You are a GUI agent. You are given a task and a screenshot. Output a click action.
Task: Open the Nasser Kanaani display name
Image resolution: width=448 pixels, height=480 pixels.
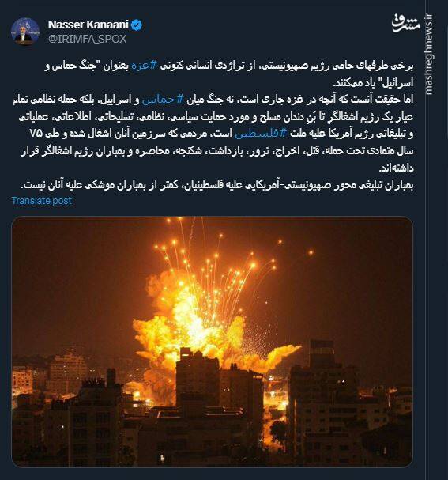click(88, 25)
